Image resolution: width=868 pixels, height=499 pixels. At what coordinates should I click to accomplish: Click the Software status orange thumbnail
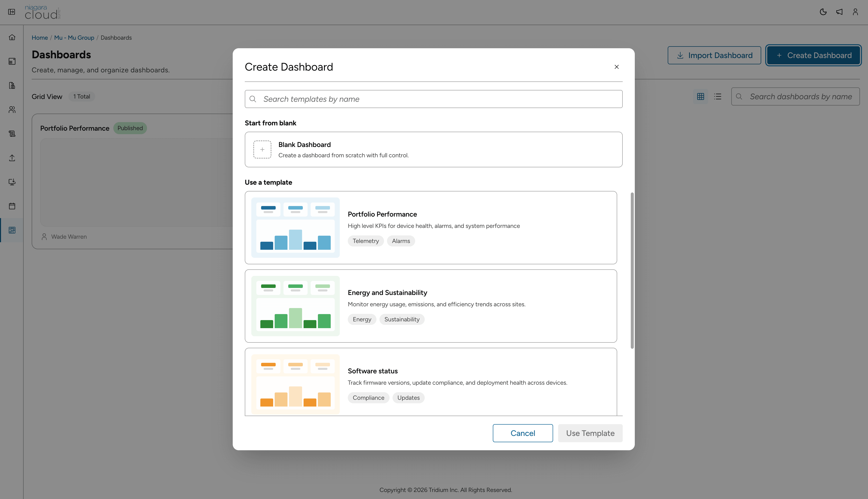point(295,384)
